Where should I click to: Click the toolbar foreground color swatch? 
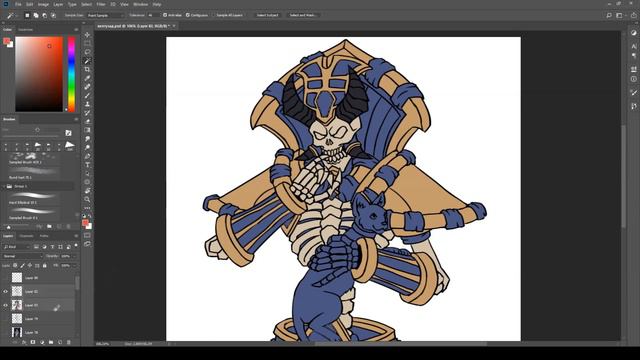click(85, 222)
